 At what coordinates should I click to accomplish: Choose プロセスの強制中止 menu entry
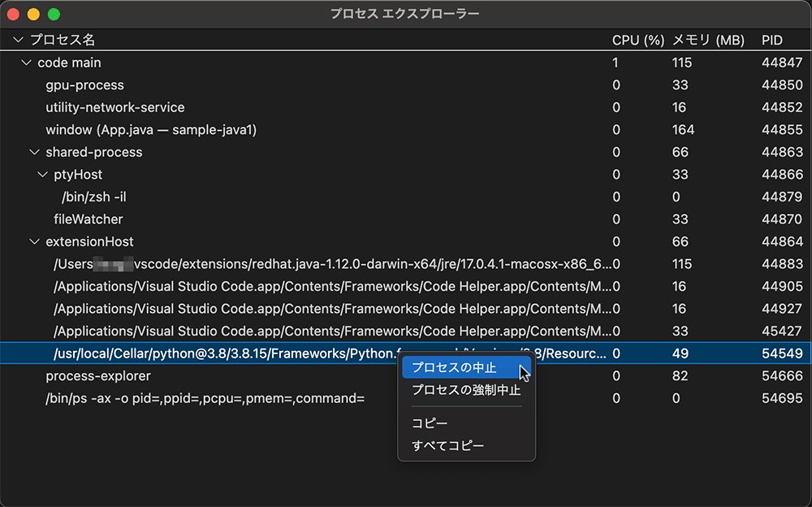[465, 390]
